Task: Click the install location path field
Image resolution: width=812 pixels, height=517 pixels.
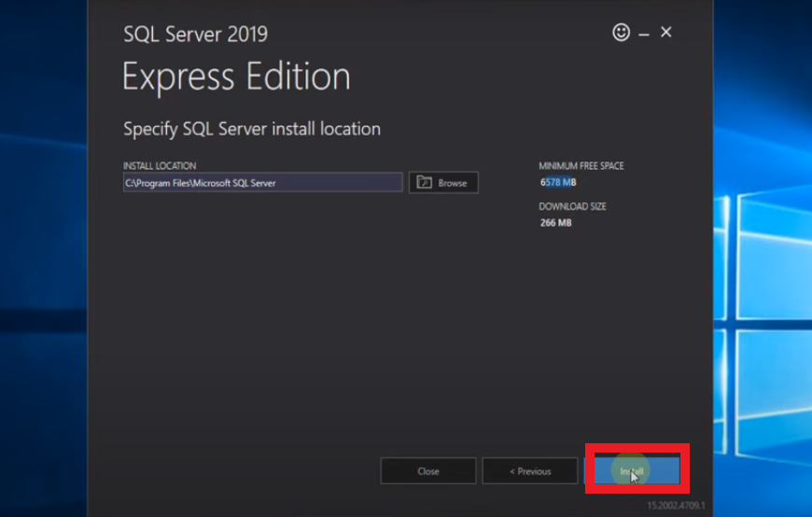Action: [262, 182]
